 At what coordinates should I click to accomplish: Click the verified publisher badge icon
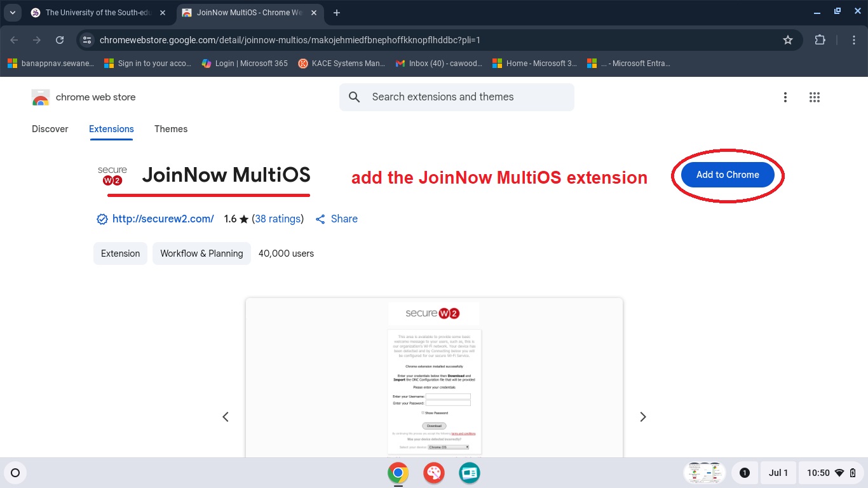102,219
